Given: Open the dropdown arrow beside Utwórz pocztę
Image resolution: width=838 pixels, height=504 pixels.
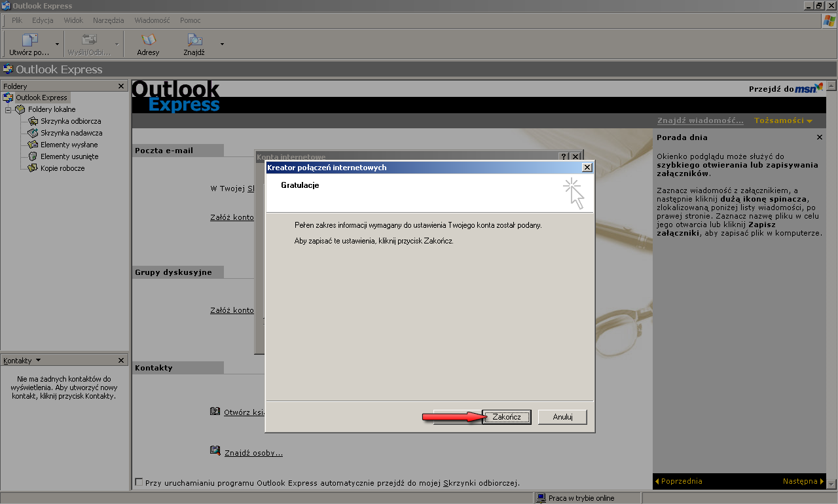Looking at the screenshot, I should pos(58,44).
